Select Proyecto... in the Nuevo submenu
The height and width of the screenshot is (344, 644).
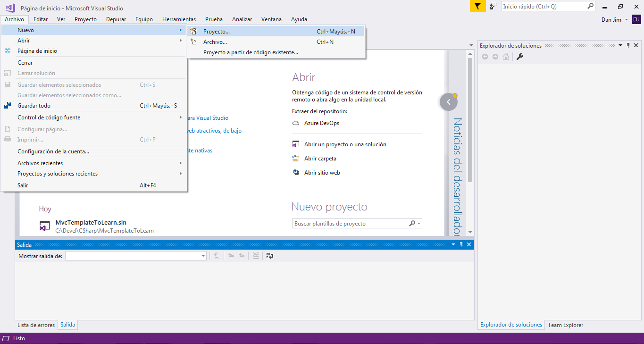217,32
